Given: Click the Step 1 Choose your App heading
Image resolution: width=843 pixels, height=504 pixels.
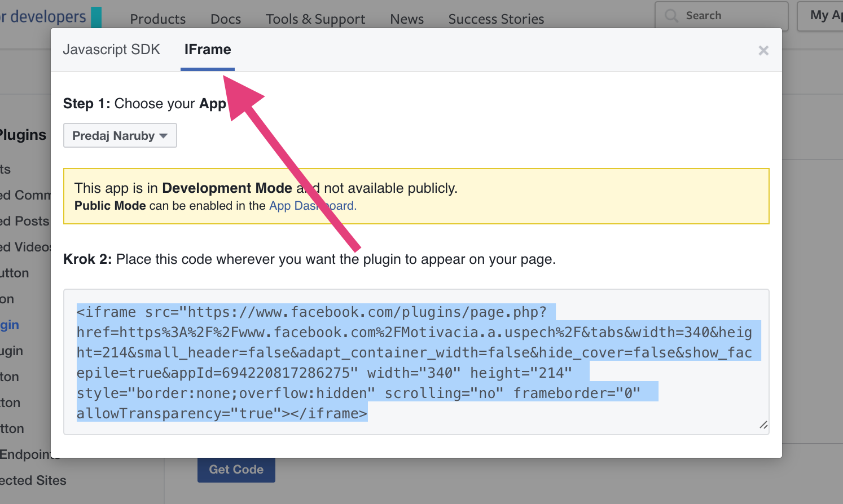Looking at the screenshot, I should click(x=144, y=104).
